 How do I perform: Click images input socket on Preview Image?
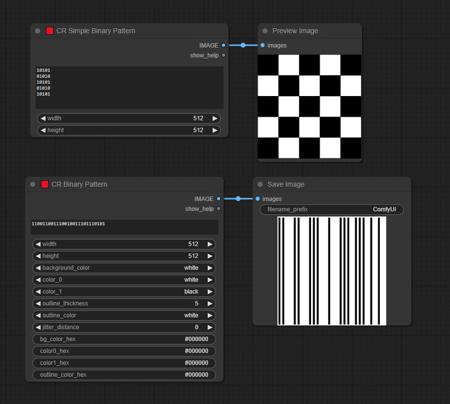coord(263,45)
